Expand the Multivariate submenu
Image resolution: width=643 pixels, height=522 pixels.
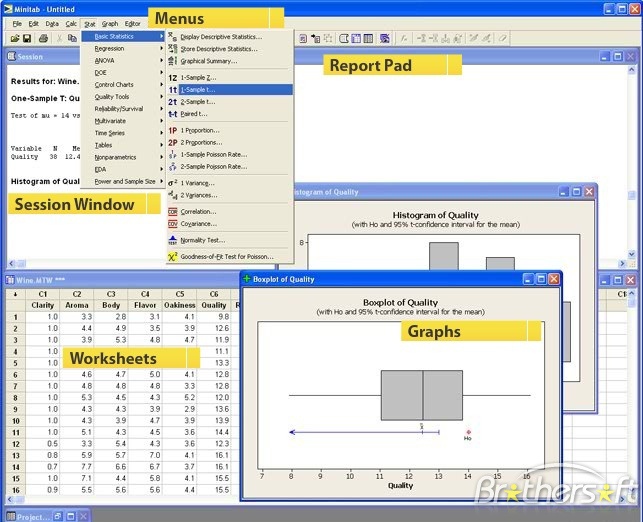(123, 121)
